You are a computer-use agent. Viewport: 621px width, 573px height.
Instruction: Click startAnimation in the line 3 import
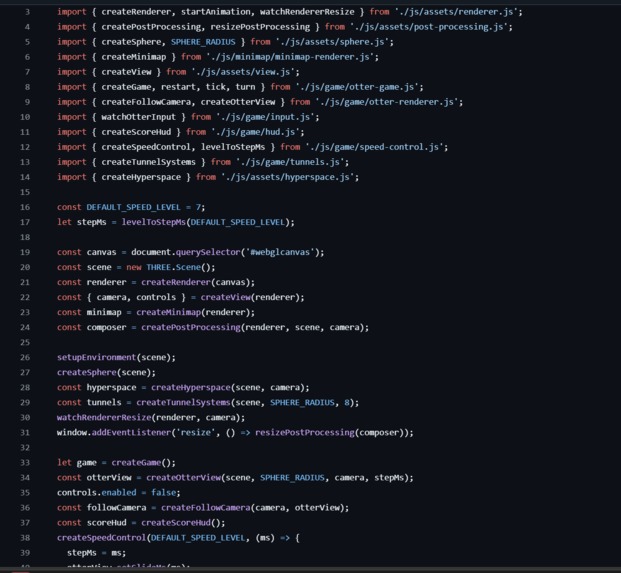[x=215, y=12]
